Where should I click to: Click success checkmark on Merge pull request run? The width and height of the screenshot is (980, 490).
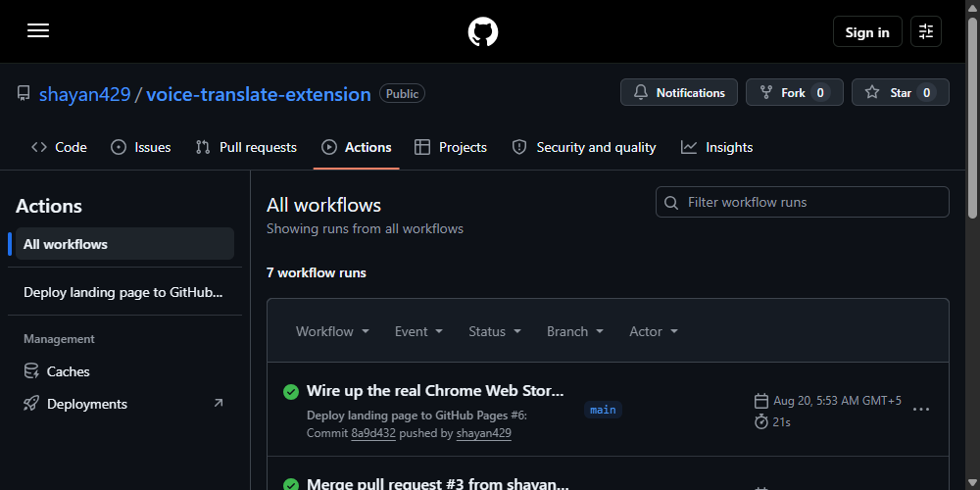point(291,484)
